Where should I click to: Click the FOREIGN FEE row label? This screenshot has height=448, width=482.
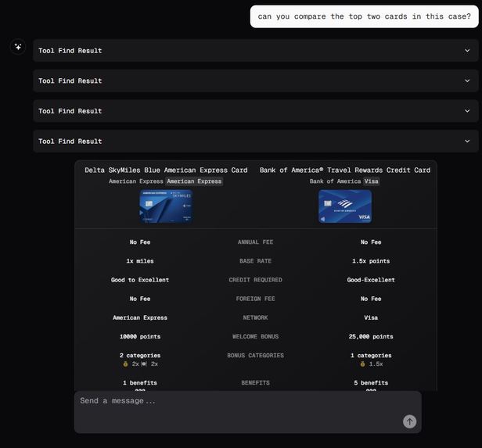click(x=255, y=299)
